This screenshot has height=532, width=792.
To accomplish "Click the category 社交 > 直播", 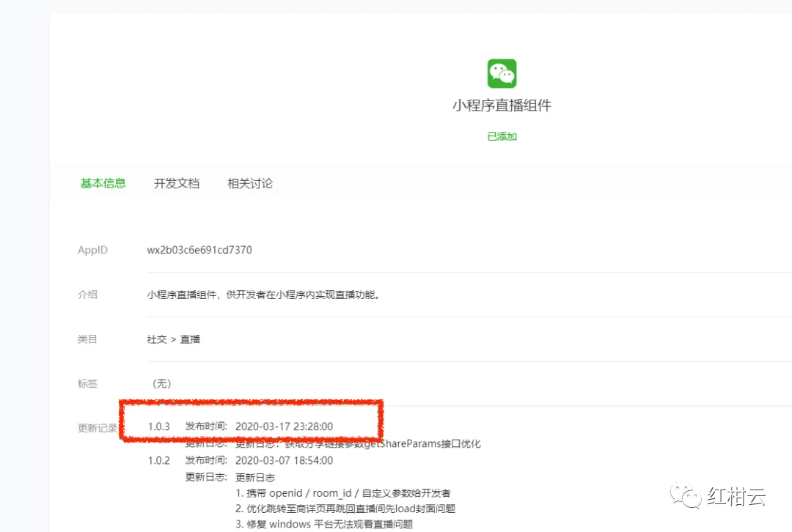I will (173, 339).
